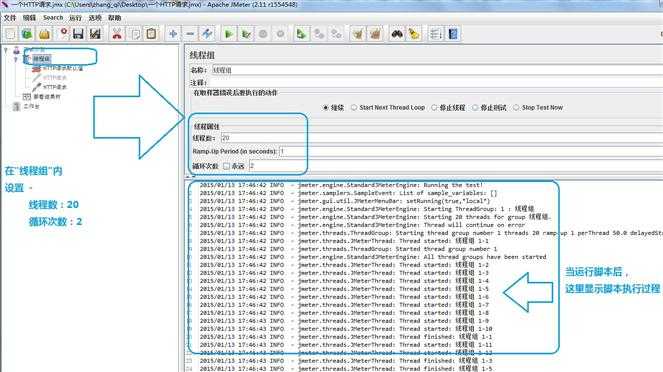Click the 注释 comments input field
Screen dimensions: 663x372
click(x=437, y=82)
